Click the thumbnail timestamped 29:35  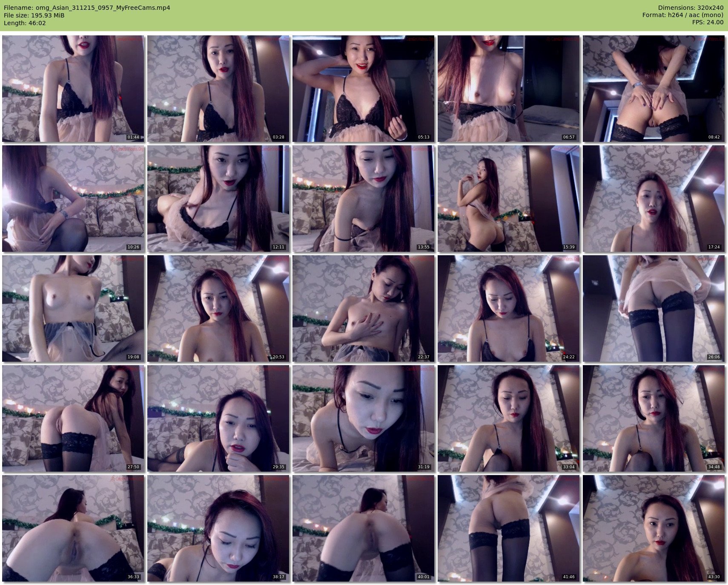click(x=218, y=418)
